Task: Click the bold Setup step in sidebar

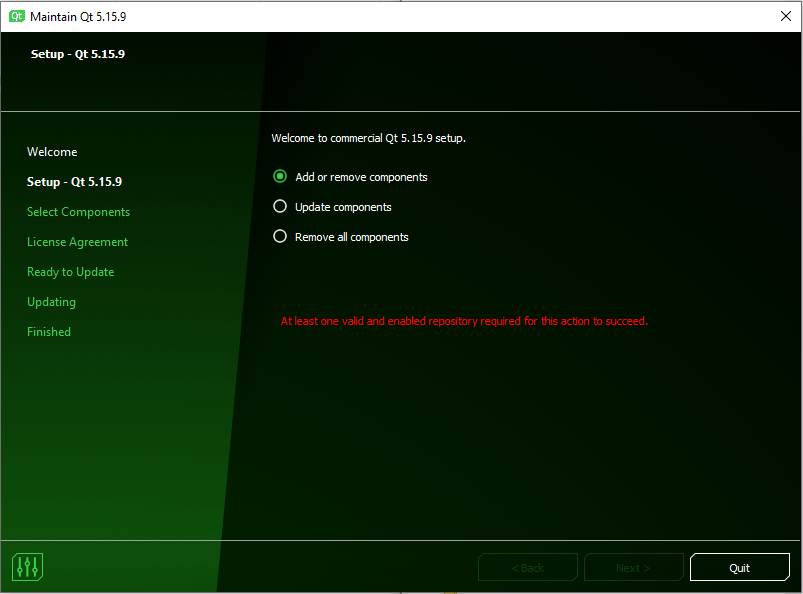Action: 74,182
